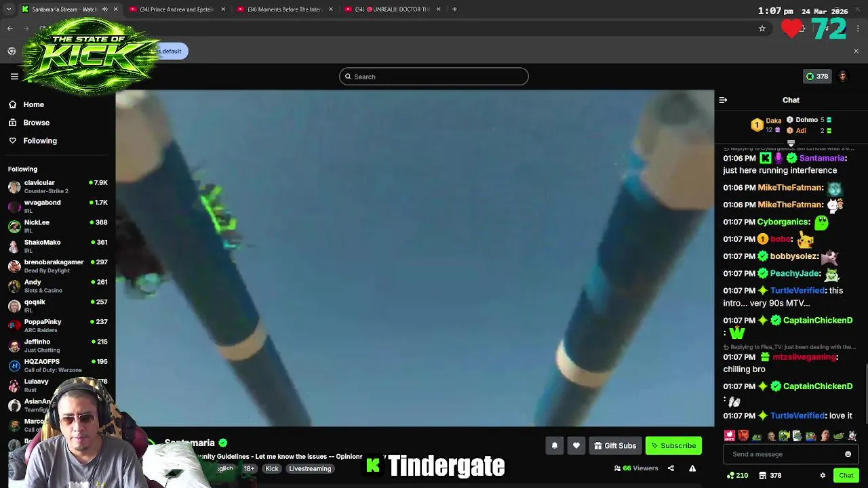Viewport: 868px width, 488px height.
Task: Click the first TurtleVerified chat username
Action: tap(797, 290)
